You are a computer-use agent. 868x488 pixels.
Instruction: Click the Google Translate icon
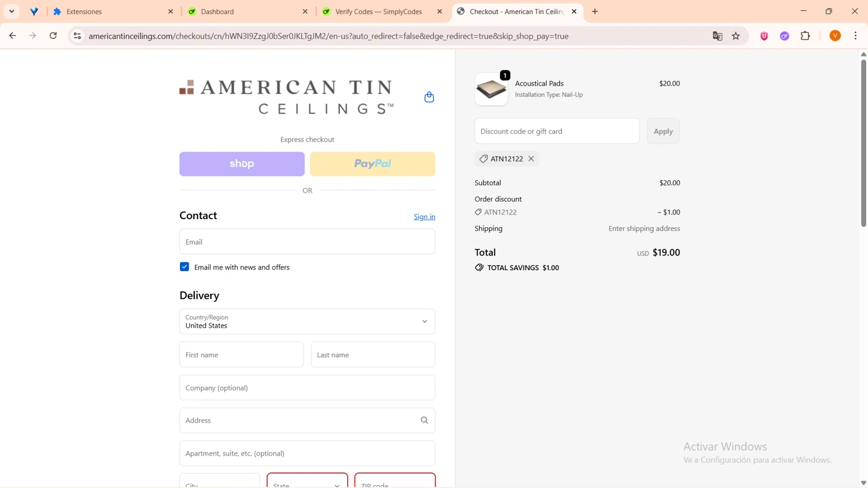click(718, 36)
